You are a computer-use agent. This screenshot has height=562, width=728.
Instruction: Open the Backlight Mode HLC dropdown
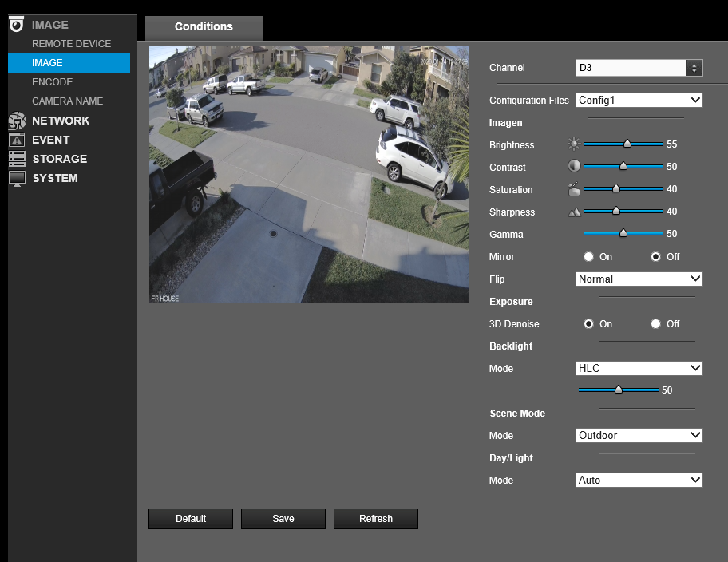coord(639,368)
